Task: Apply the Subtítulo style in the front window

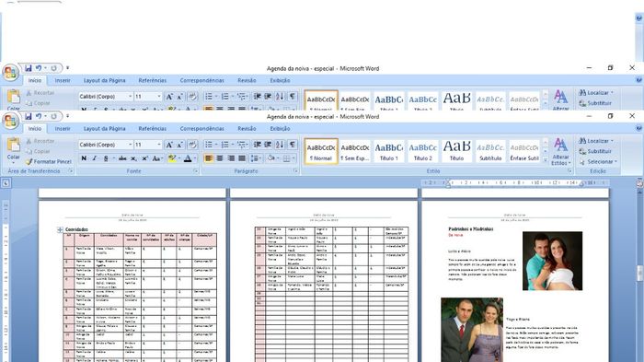Action: 490,151
